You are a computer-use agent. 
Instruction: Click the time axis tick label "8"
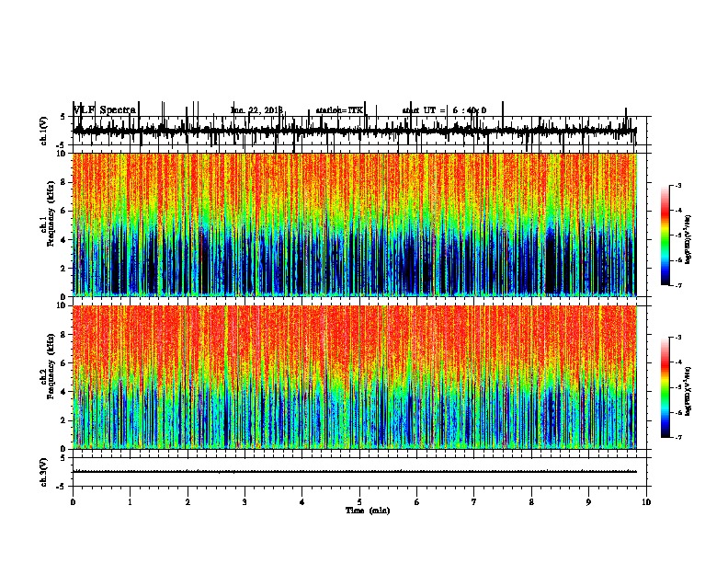point(531,502)
